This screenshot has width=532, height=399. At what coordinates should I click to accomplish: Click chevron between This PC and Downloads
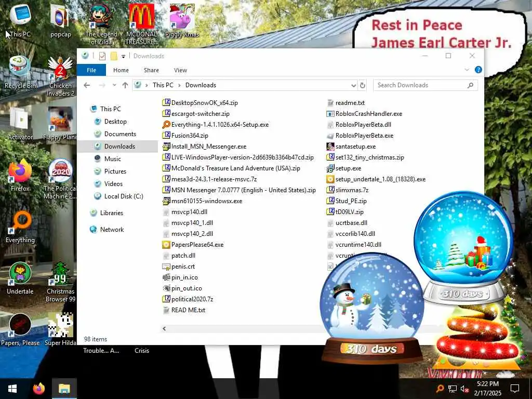coord(179,85)
